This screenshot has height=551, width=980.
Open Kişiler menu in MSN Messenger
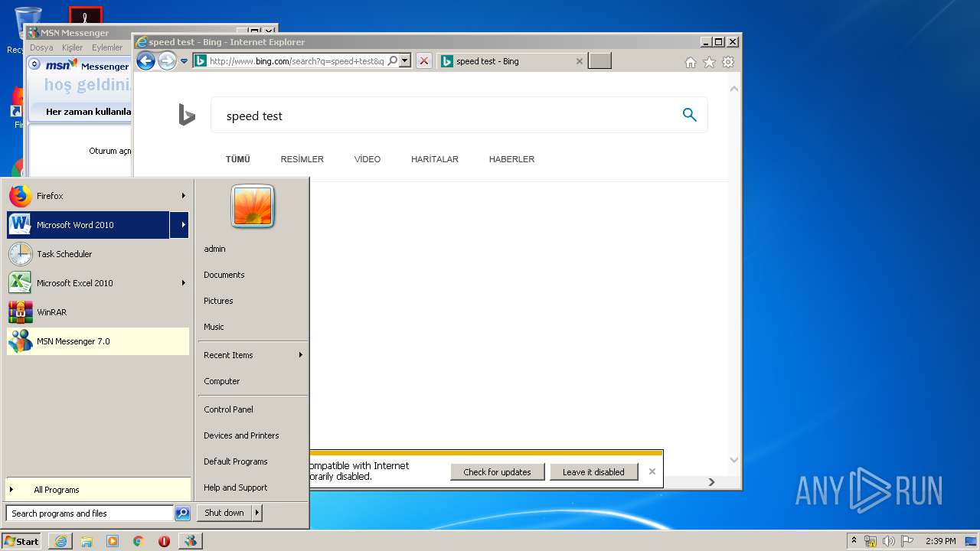[x=72, y=47]
